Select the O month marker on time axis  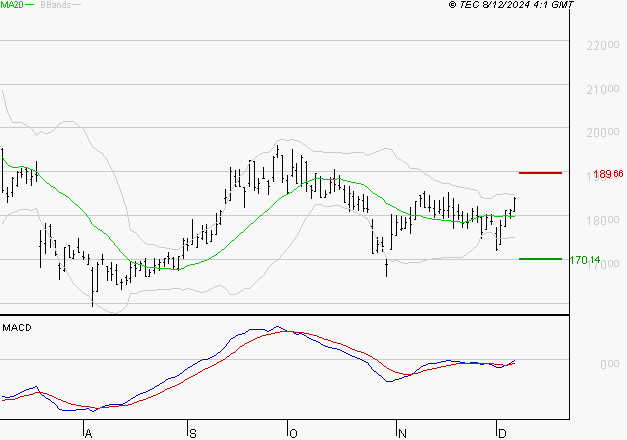click(292, 433)
